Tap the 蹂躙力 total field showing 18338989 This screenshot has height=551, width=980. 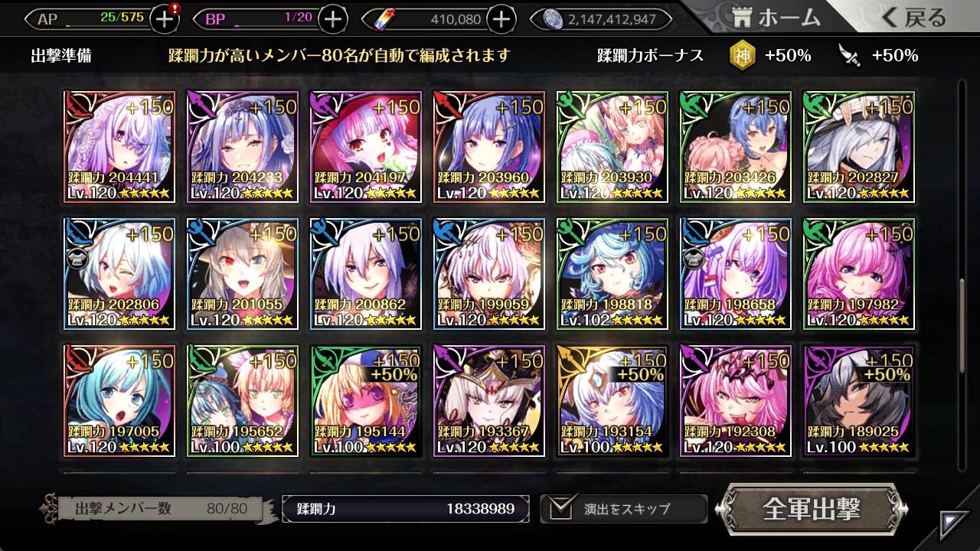pyautogui.click(x=405, y=509)
